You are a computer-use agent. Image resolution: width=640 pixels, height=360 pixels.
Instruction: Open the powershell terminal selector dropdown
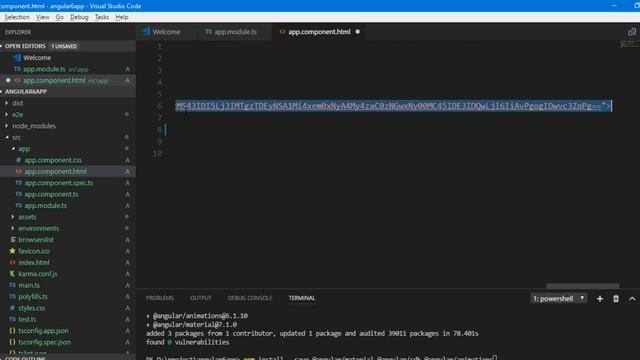point(558,298)
